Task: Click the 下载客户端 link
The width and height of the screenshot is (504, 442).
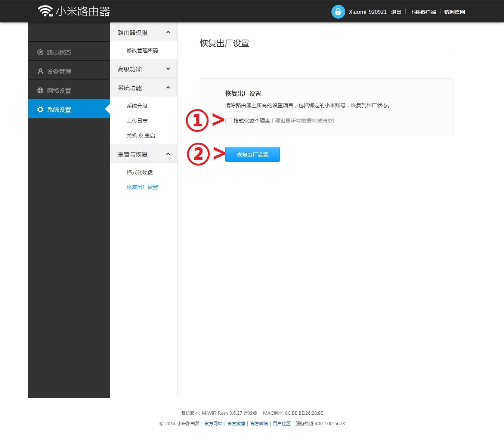Action: click(423, 12)
